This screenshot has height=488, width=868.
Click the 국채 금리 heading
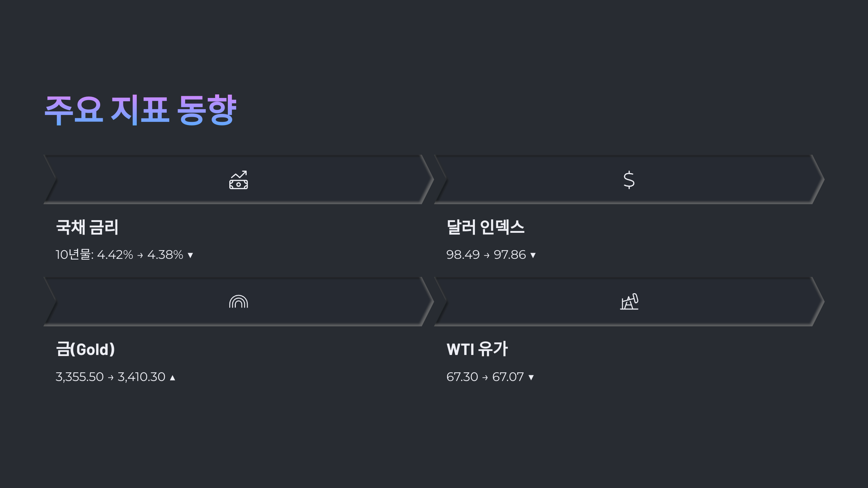tap(87, 227)
